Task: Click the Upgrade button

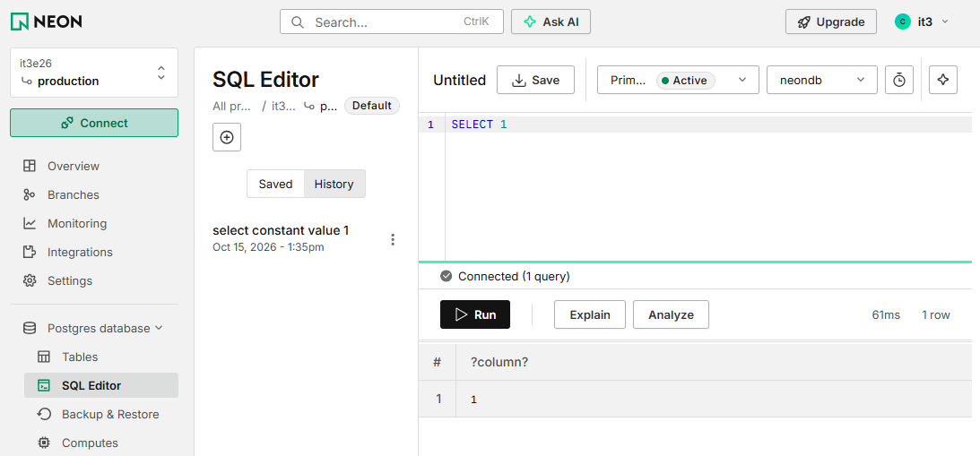Action: tap(830, 22)
